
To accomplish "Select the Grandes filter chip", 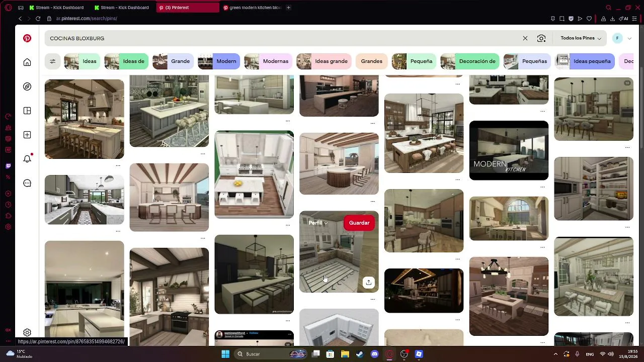I will click(372, 61).
